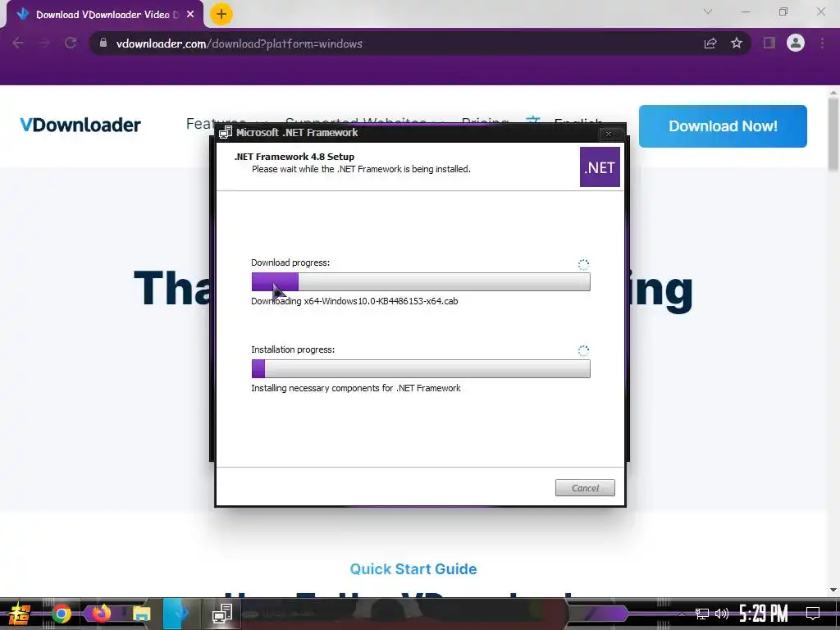This screenshot has height=630, width=840.
Task: Click the Installation progress bar
Action: click(421, 368)
